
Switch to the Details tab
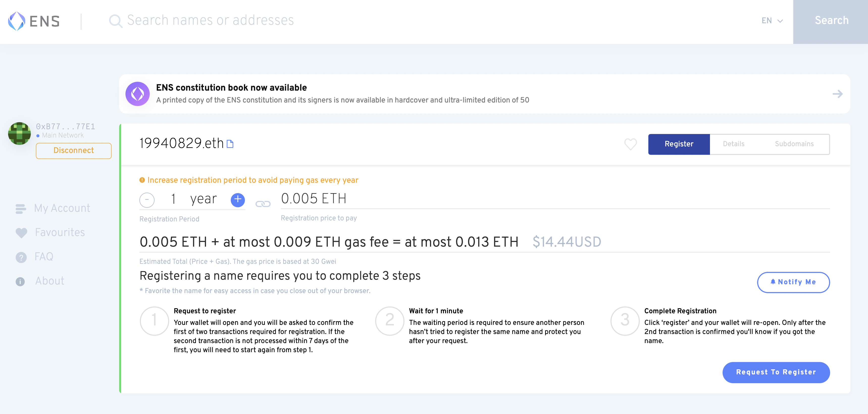click(x=733, y=144)
